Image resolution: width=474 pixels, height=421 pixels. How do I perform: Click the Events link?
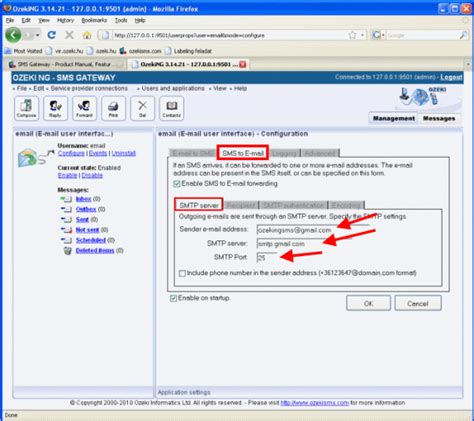coord(98,153)
